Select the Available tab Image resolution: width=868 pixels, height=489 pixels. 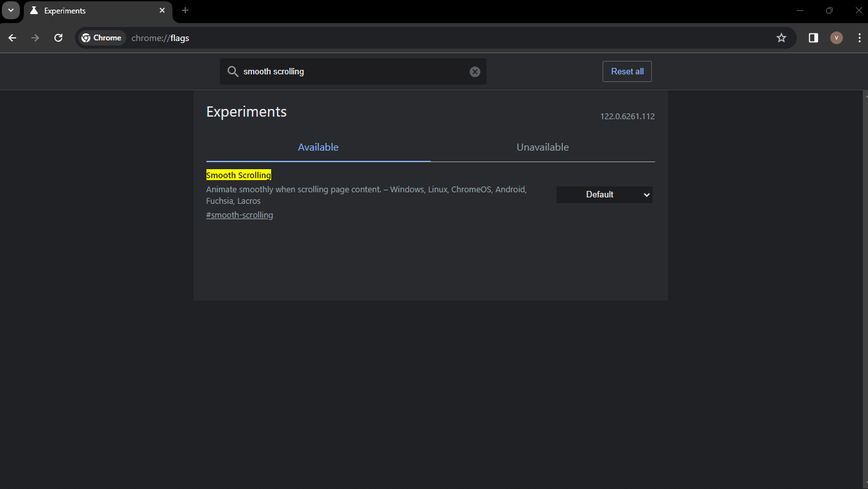318,147
